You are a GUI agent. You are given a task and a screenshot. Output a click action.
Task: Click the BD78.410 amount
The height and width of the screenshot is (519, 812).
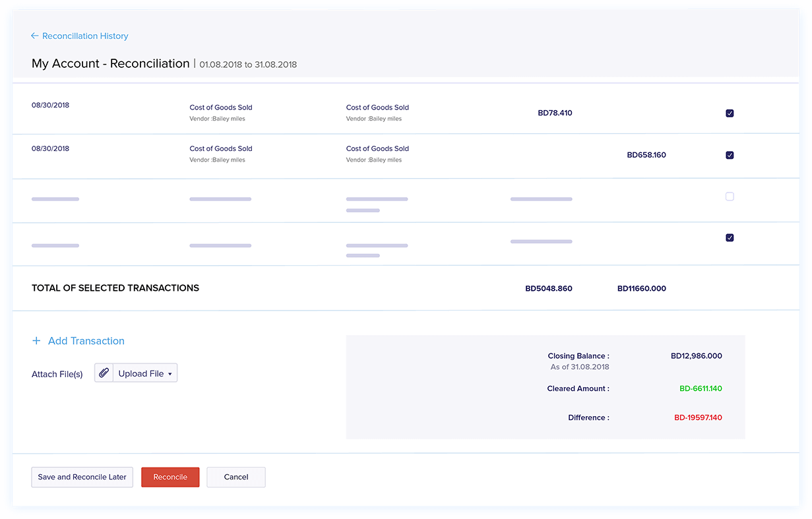(555, 113)
